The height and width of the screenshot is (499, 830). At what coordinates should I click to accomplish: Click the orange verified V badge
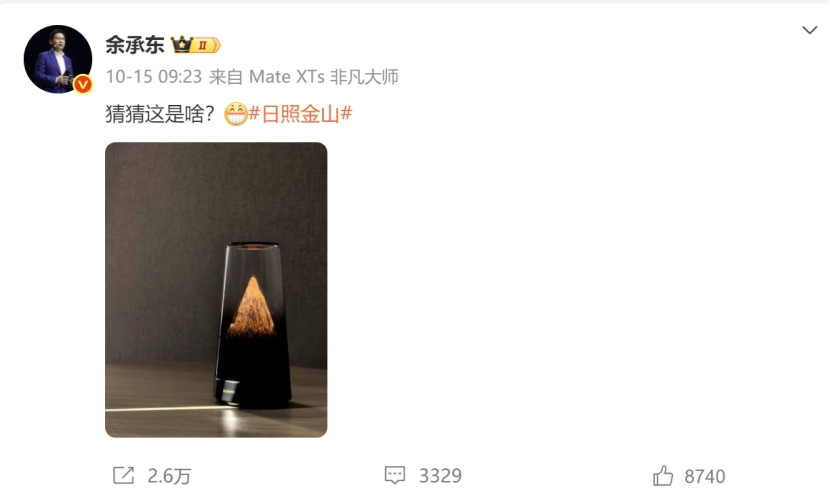[83, 84]
